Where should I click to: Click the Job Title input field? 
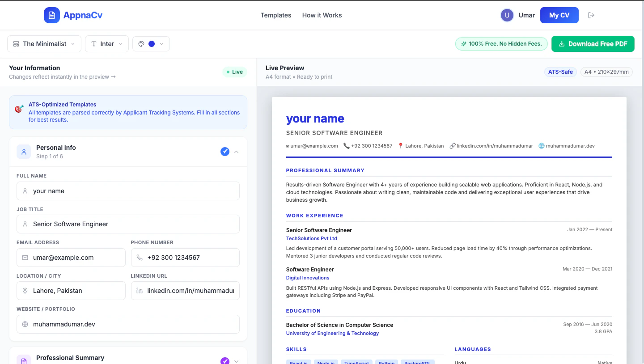coord(128,224)
